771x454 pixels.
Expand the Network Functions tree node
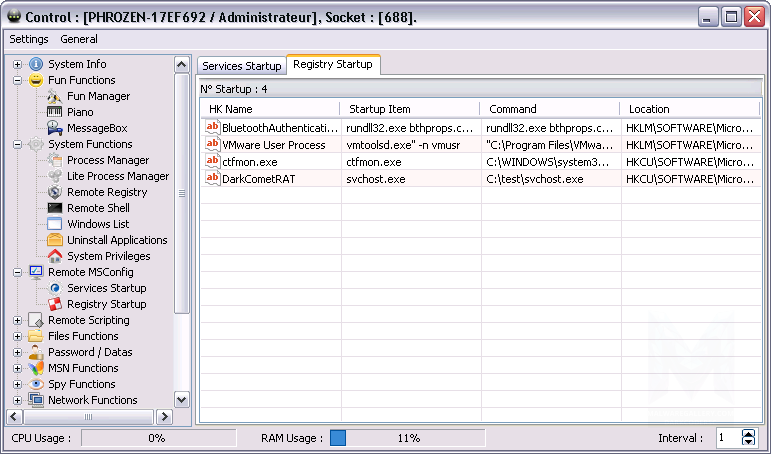(17, 400)
